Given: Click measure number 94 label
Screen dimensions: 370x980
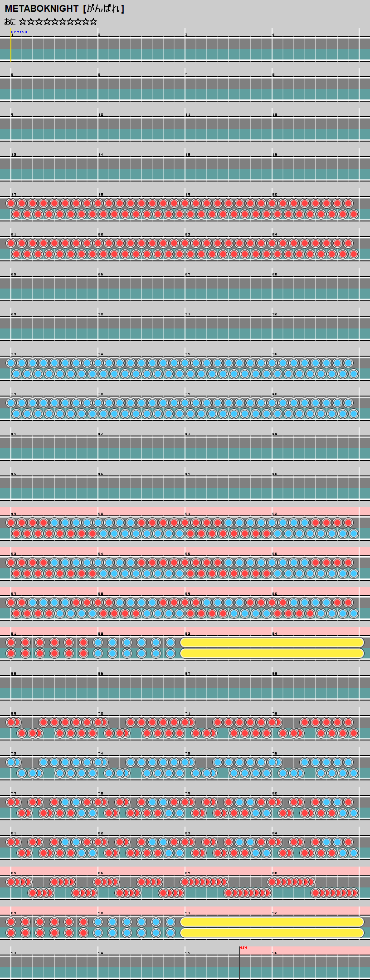Looking at the screenshot, I should coord(101,953).
